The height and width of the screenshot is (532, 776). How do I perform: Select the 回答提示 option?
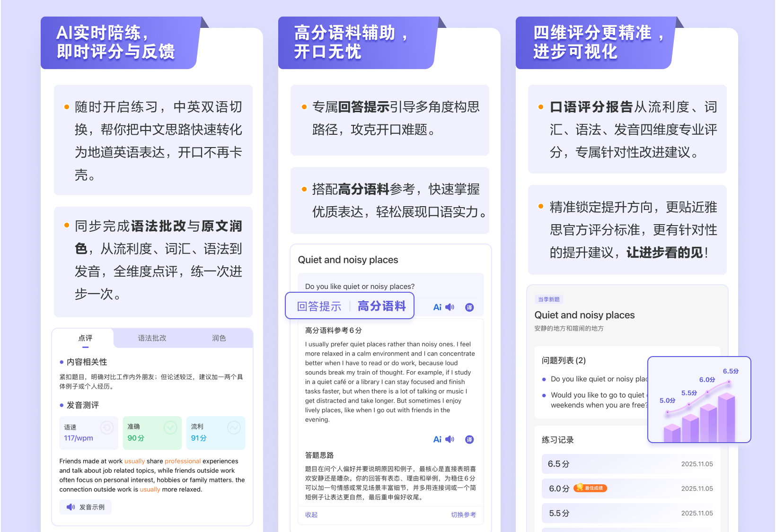tap(318, 306)
